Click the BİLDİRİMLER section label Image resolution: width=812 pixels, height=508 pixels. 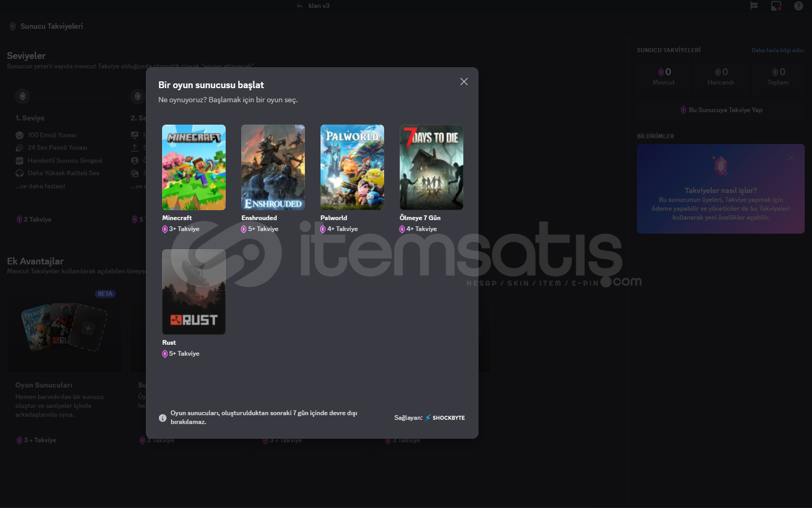[x=655, y=136]
